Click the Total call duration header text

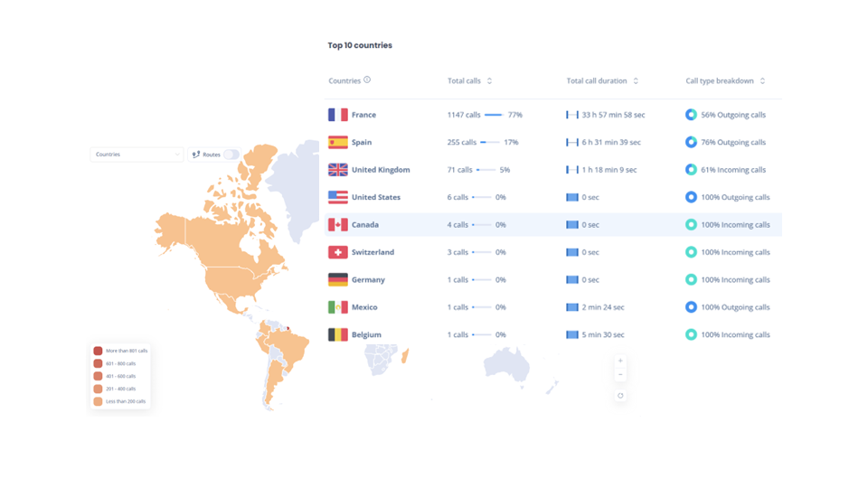pyautogui.click(x=597, y=80)
